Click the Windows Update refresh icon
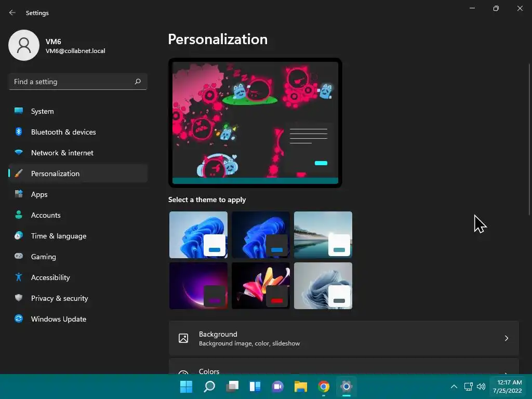The width and height of the screenshot is (532, 399). [19, 318]
